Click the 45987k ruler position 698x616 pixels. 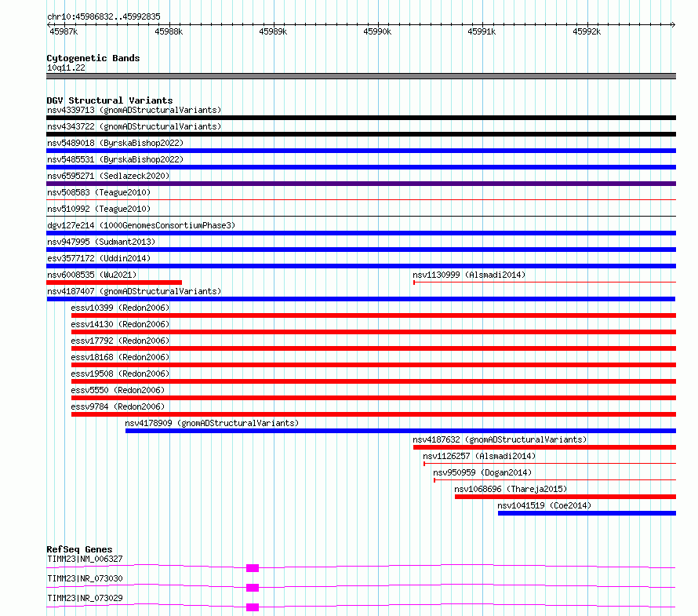point(64,31)
